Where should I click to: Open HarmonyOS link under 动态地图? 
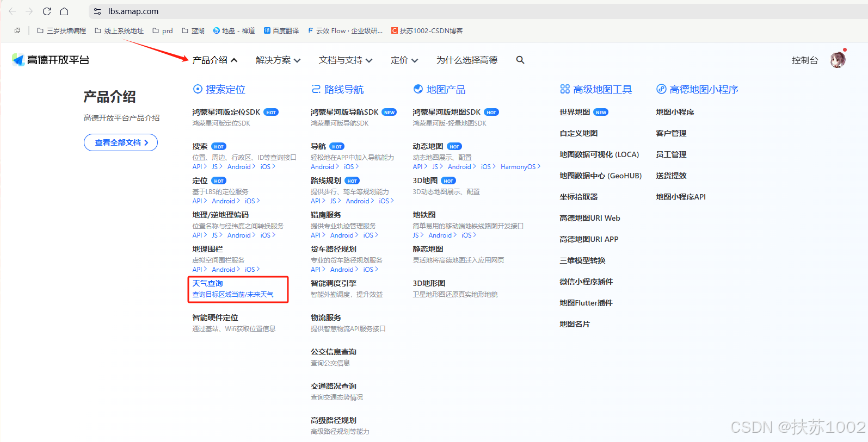(x=520, y=167)
